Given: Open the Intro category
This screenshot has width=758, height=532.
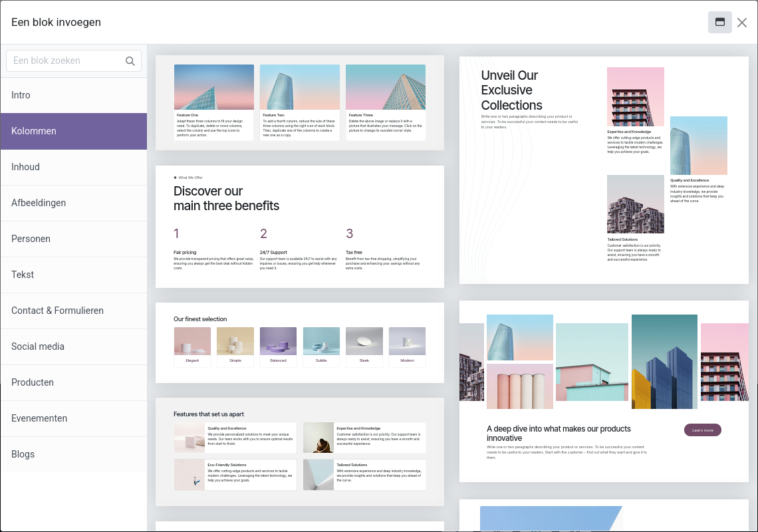Looking at the screenshot, I should tap(73, 95).
